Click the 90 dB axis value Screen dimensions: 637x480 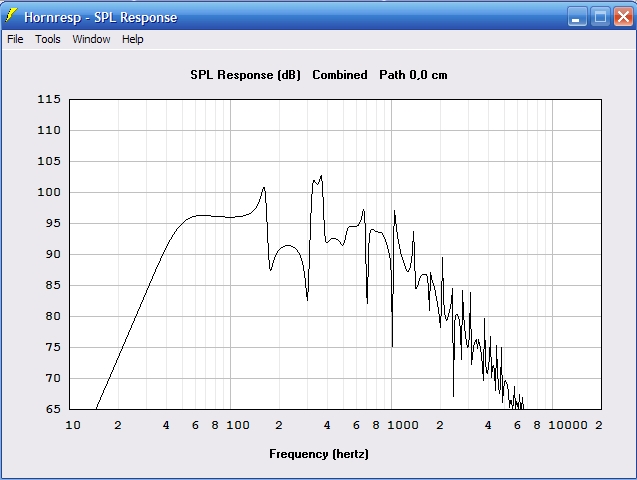pyautogui.click(x=53, y=254)
